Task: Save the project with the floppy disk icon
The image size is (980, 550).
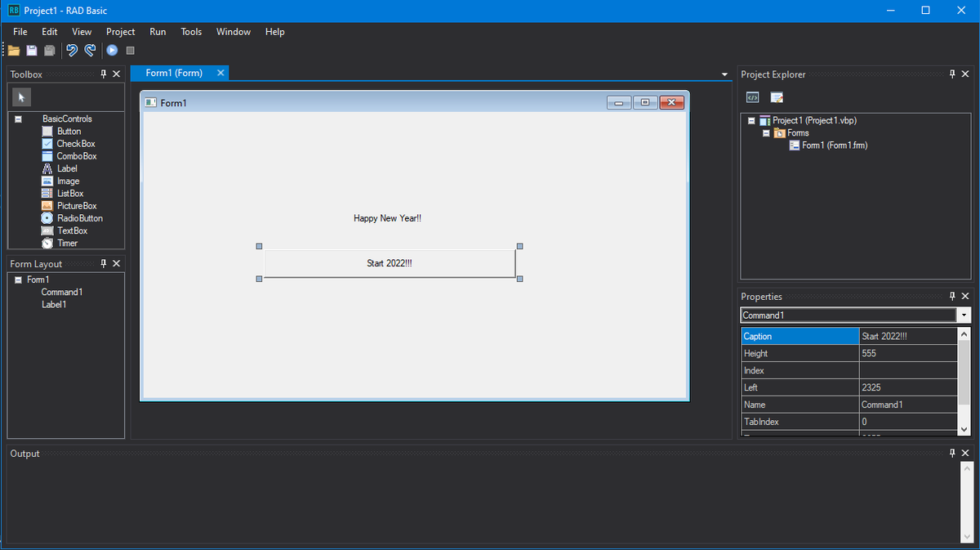Action: pos(32,51)
